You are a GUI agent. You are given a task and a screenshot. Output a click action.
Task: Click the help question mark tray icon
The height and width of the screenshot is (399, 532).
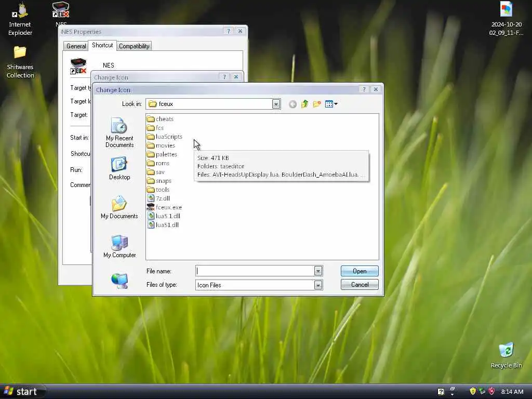coord(441,392)
